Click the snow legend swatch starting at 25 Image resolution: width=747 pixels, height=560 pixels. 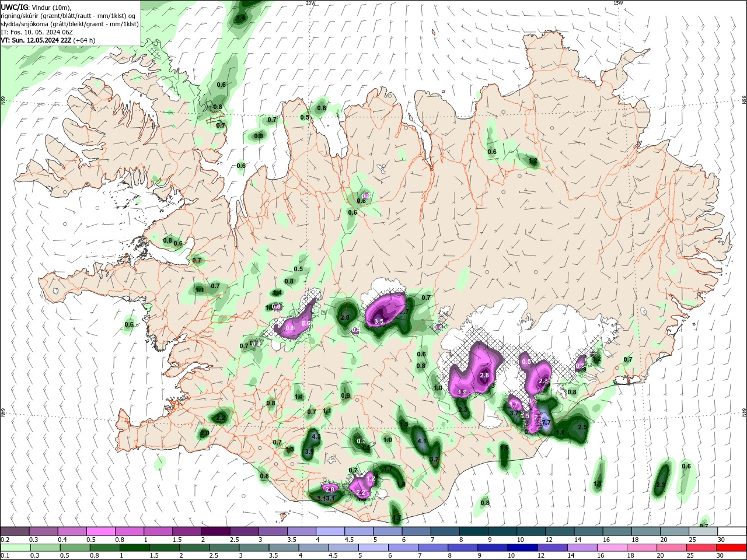703,531
